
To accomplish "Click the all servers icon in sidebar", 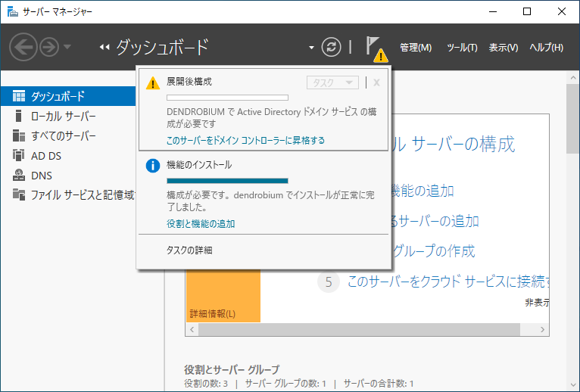I will point(19,135).
